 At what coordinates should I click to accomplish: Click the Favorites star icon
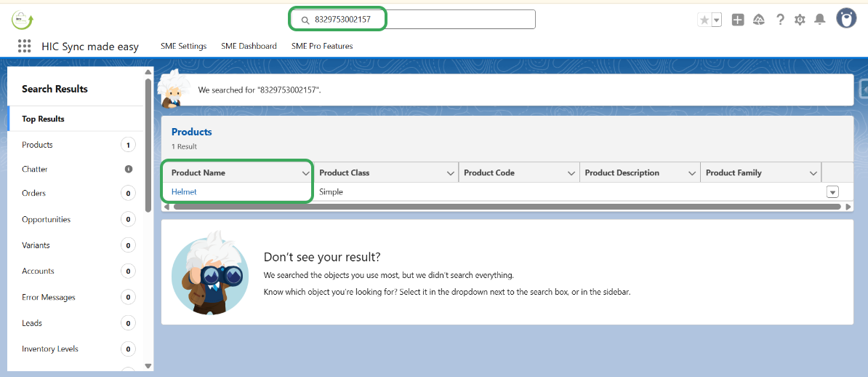(x=704, y=20)
